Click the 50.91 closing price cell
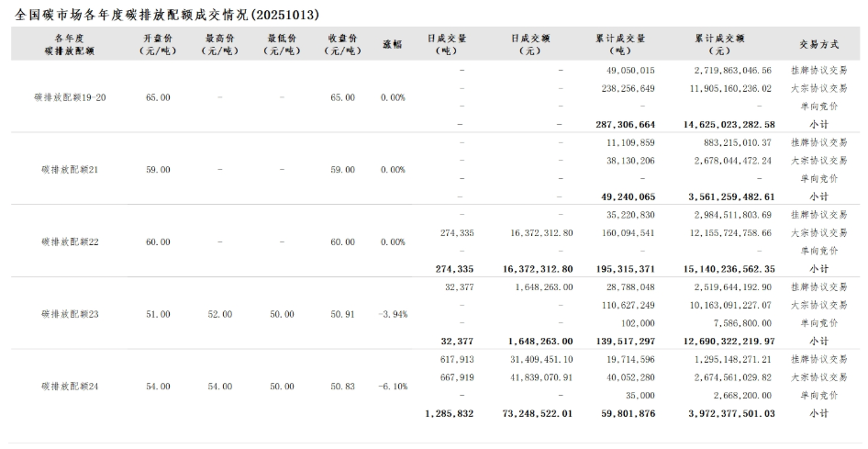Screen dimensions: 868x449 (341, 314)
